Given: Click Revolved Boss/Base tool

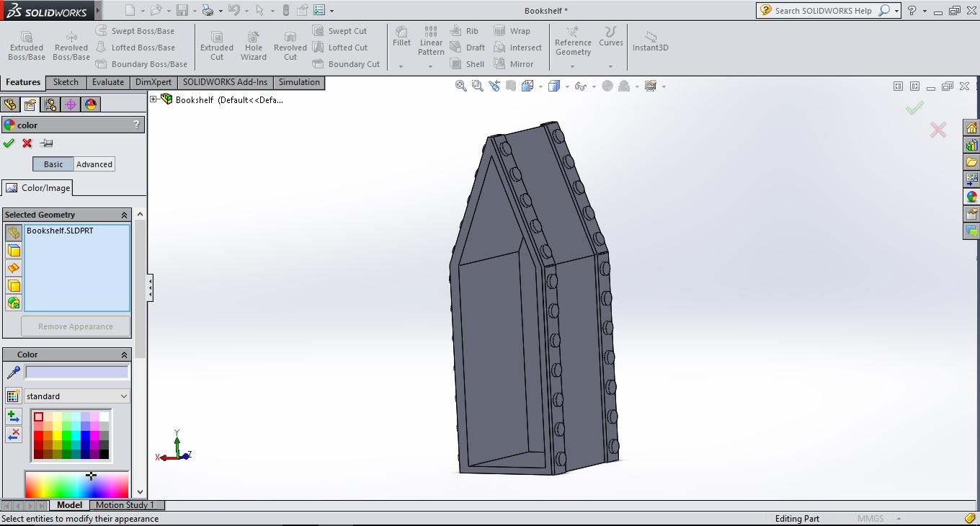Looking at the screenshot, I should [71, 46].
